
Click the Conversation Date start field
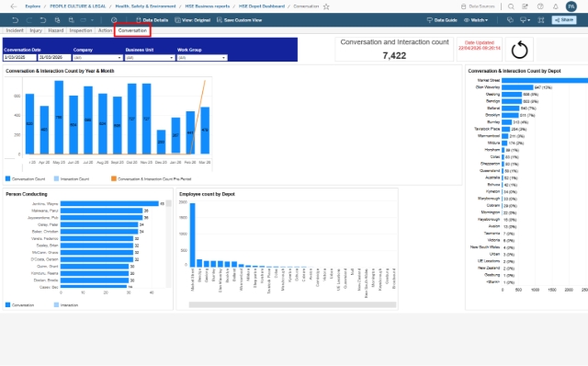[20, 58]
